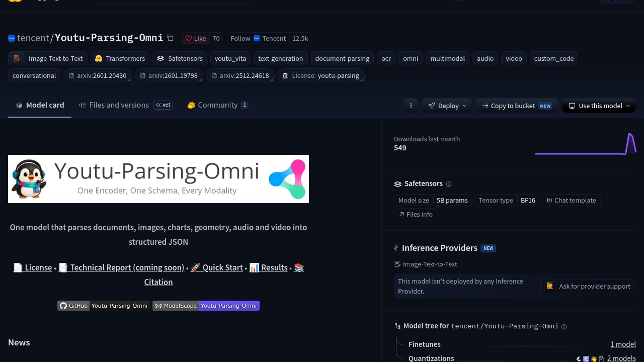
Task: Filter by ocr tag
Action: tap(386, 59)
